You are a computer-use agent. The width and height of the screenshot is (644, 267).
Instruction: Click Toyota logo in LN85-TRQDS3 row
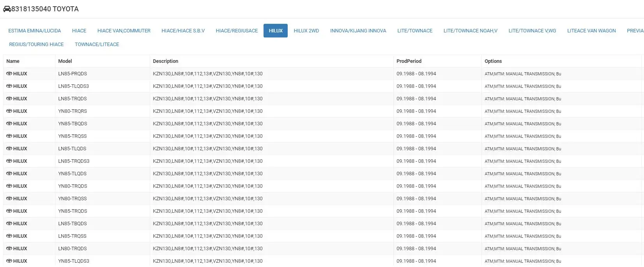click(9, 161)
